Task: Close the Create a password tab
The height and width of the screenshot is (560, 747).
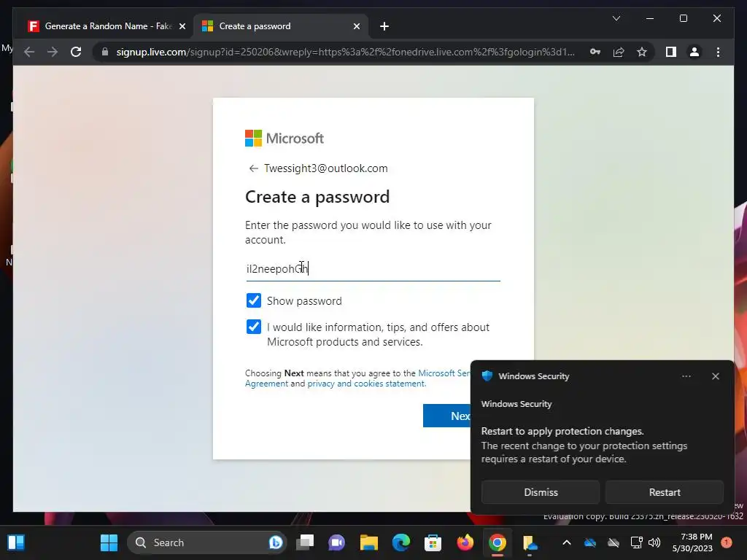Action: [356, 26]
